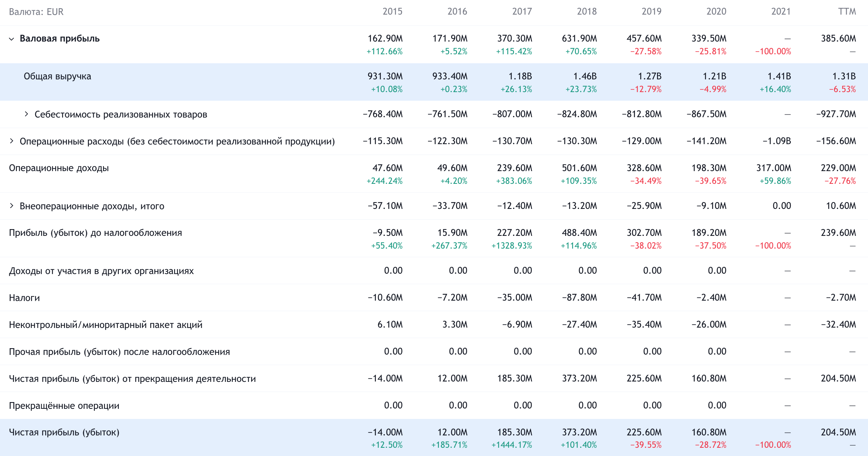868x456 pixels.
Task: Click operating expenses −1.09B in 2021
Action: coord(777,141)
